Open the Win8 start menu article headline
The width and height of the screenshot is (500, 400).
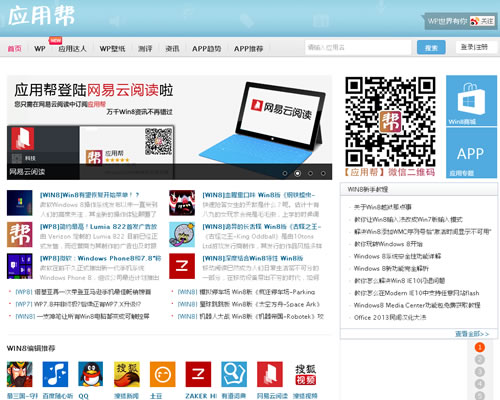coord(89,195)
